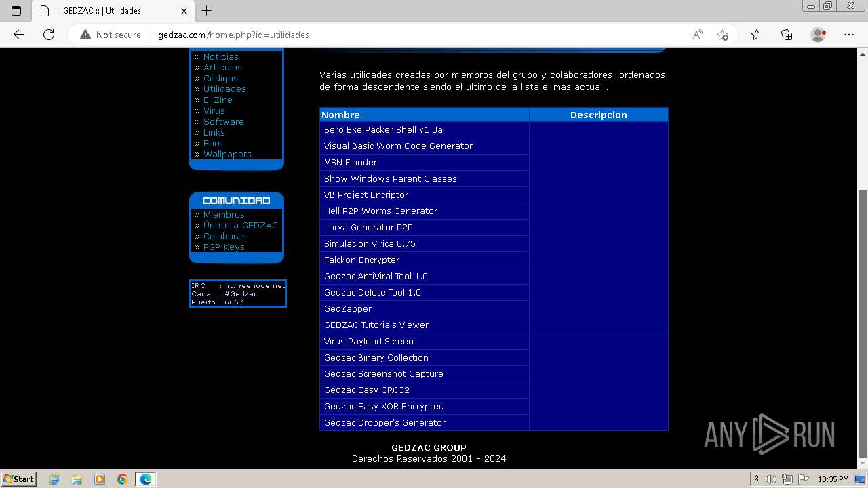Open the Miembros community link
This screenshot has width=868, height=488.
[x=224, y=214]
